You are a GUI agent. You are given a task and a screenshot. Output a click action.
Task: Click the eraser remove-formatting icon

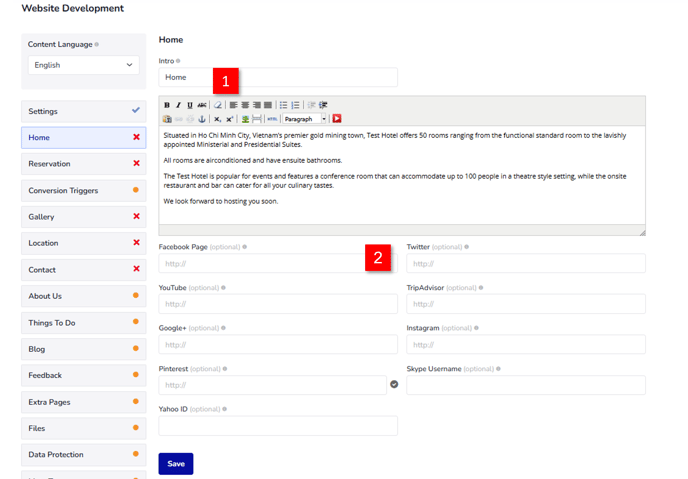pyautogui.click(x=218, y=105)
